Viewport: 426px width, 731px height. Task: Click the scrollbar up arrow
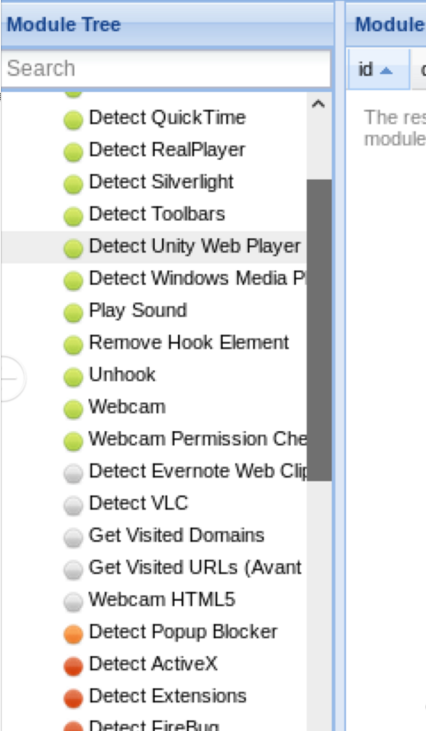coord(318,104)
